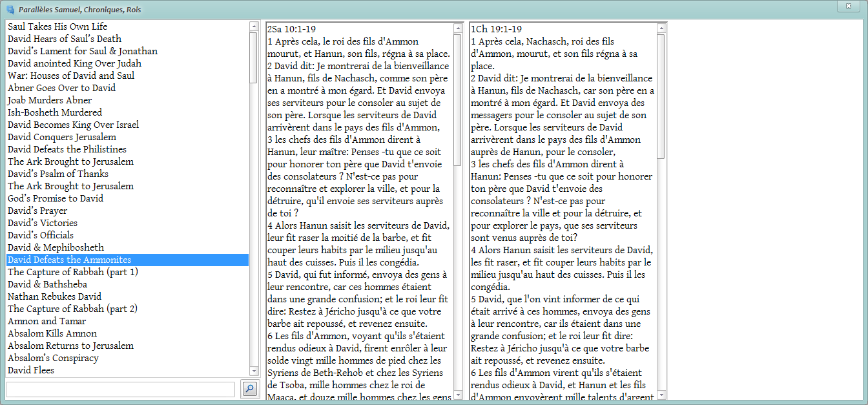The width and height of the screenshot is (868, 405).
Task: Click the 1Ch panel scrollbar down arrow
Action: [661, 395]
